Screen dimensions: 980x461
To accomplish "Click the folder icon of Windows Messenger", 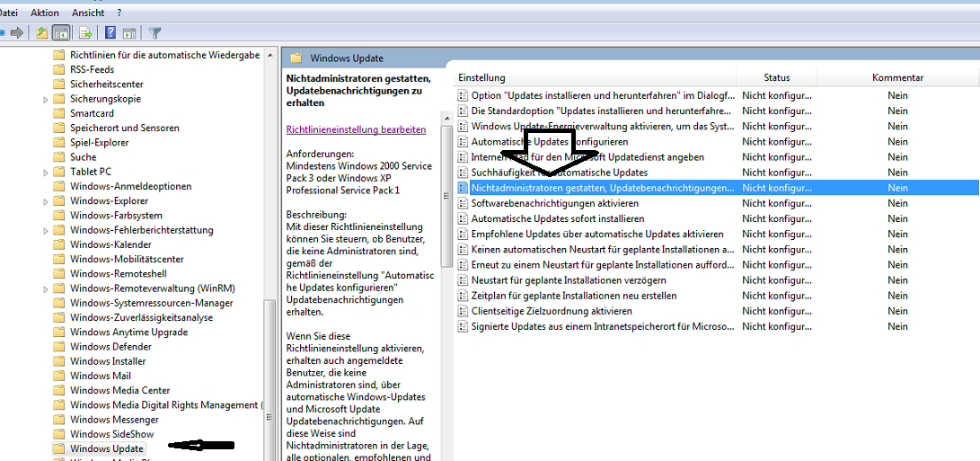I will click(58, 419).
